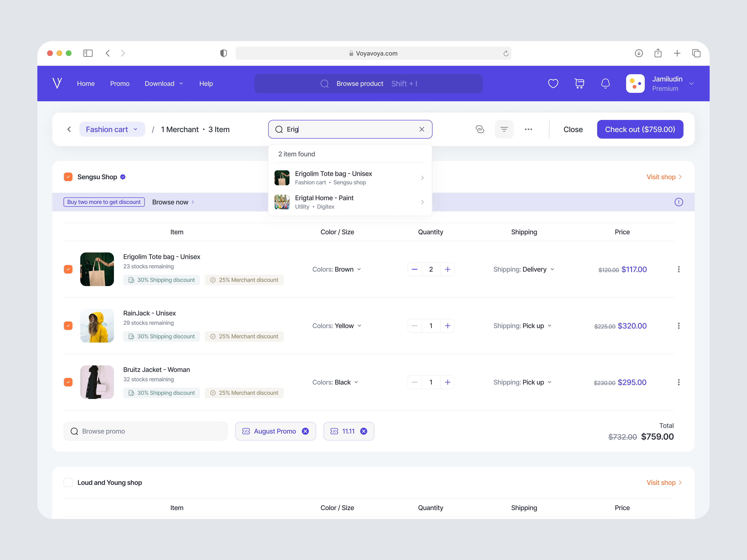The width and height of the screenshot is (747, 560).
Task: Open Help in navigation
Action: click(x=206, y=83)
